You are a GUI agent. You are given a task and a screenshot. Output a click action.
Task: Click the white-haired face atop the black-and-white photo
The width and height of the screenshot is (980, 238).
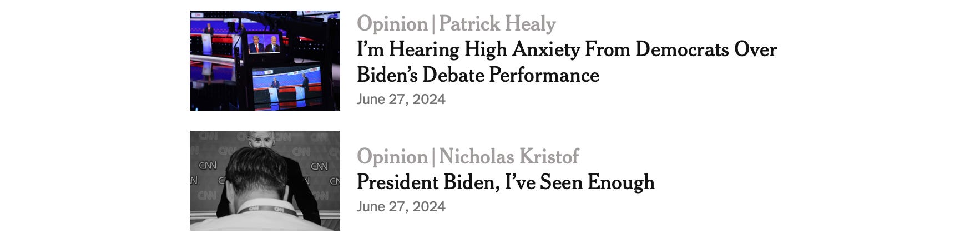coord(259,139)
